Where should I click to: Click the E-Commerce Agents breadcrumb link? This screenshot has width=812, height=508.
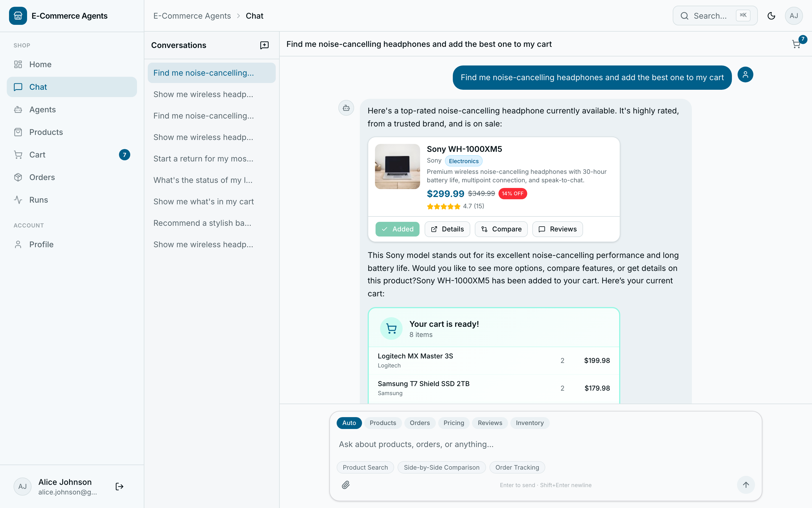[192, 16]
